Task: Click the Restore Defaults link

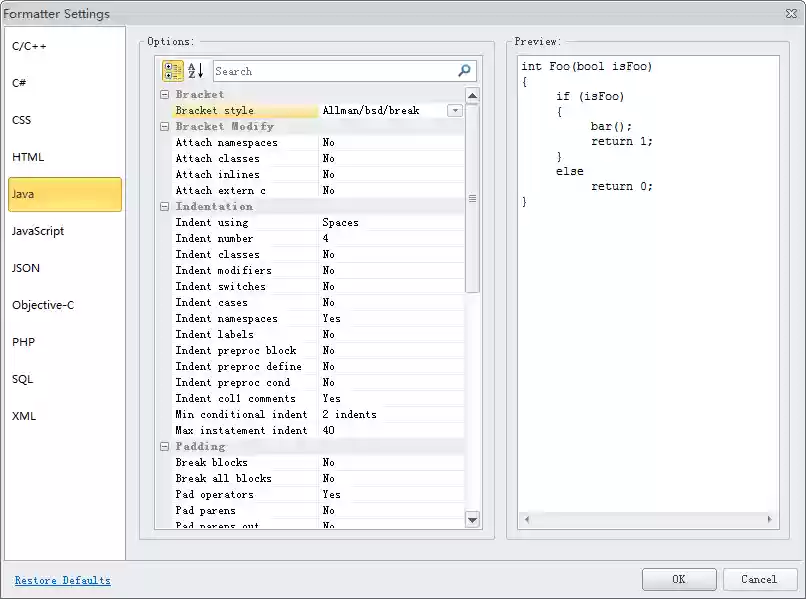Action: (x=61, y=580)
